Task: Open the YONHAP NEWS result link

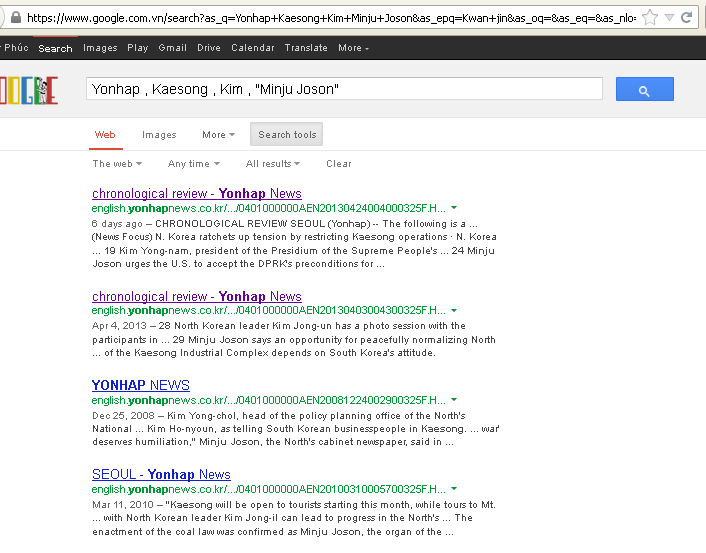Action: tap(140, 385)
